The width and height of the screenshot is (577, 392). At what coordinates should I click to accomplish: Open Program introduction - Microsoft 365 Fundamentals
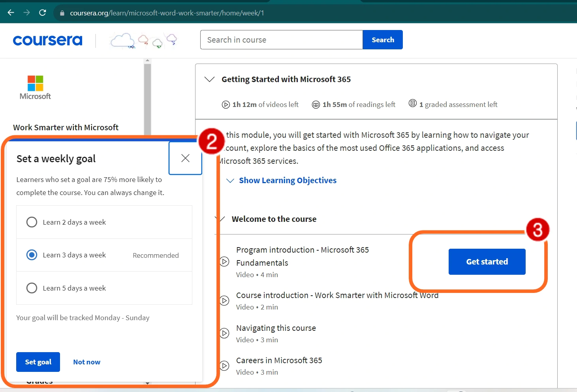[303, 256]
